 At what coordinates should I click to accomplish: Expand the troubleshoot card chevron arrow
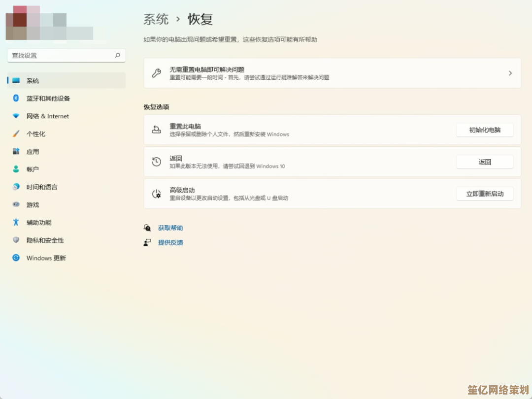(x=510, y=73)
